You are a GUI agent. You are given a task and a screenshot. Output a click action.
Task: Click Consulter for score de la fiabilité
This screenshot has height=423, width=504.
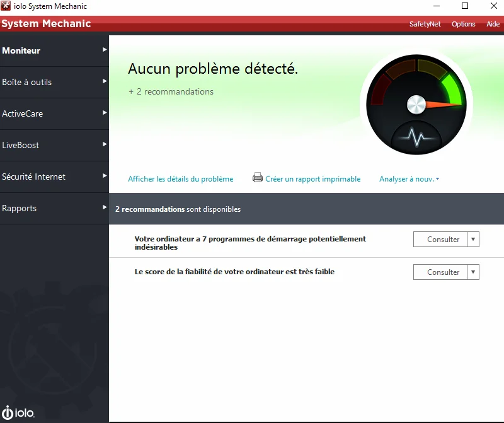click(x=440, y=272)
